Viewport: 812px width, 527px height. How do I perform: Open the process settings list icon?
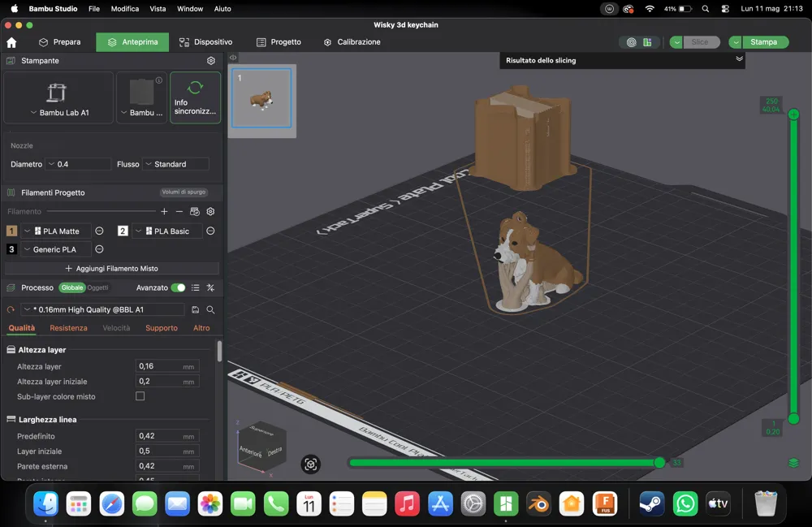pos(195,287)
